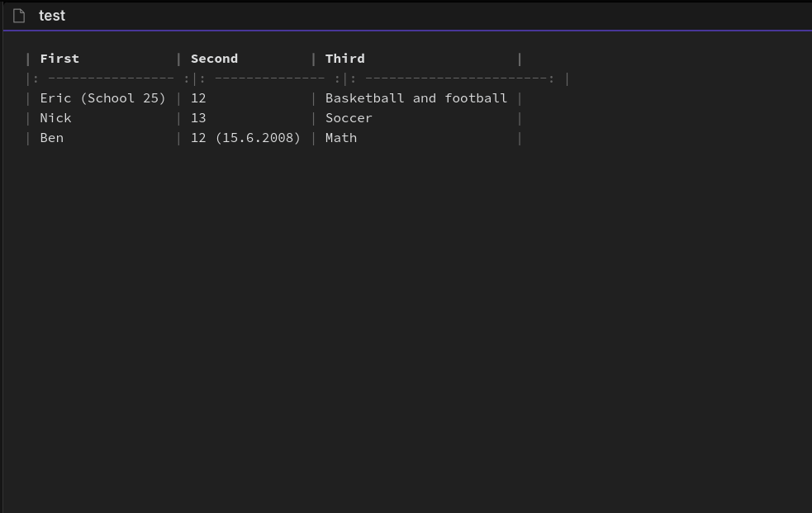Click the value '13' in Nick's row
Screen dimensions: 812x513
[x=198, y=117]
